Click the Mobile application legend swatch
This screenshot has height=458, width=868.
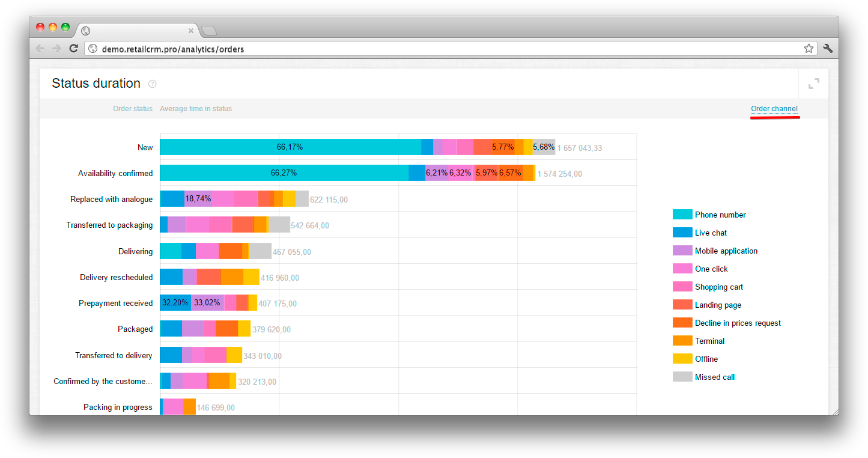click(x=682, y=251)
